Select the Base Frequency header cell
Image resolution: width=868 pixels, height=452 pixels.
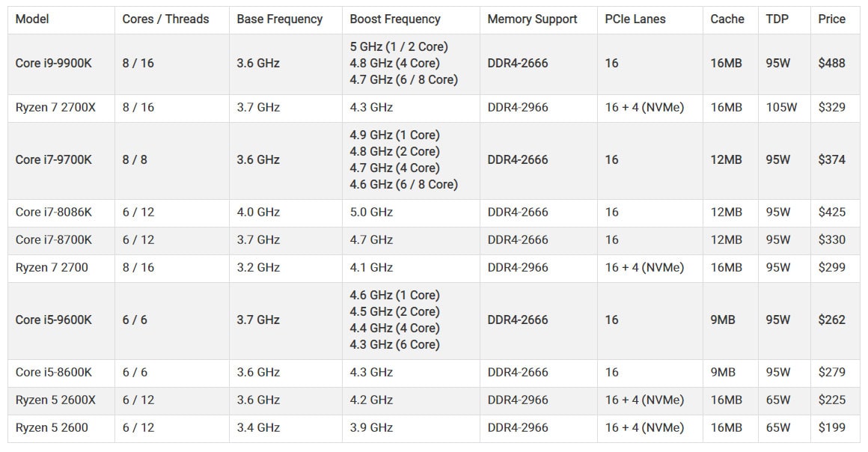click(x=280, y=19)
